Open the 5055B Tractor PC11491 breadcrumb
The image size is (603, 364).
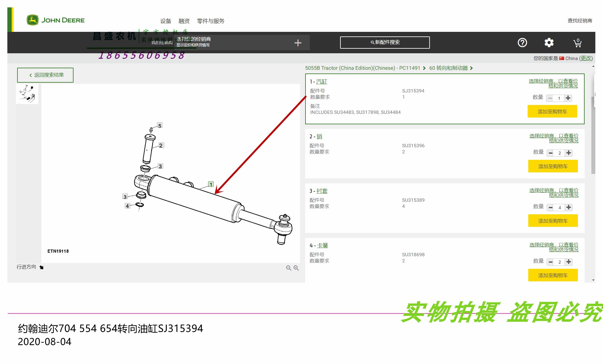[x=362, y=68]
